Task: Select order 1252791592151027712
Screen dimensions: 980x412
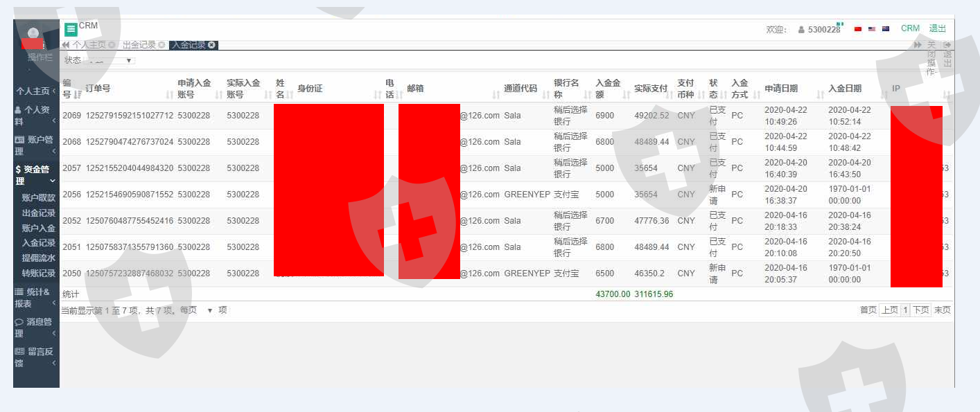Action: tap(130, 116)
